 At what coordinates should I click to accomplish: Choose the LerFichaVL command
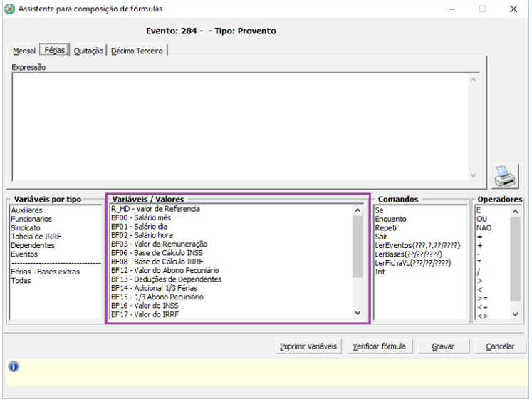pyautogui.click(x=413, y=263)
